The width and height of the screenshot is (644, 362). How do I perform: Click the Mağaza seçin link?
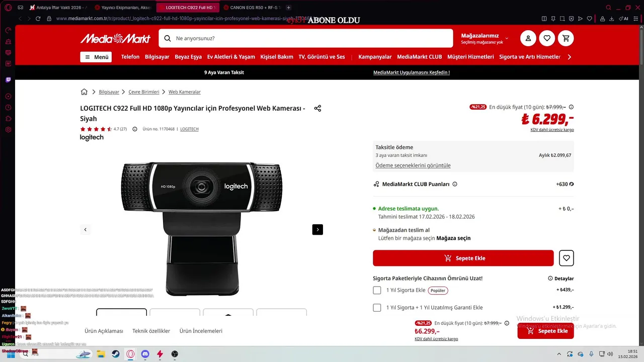click(x=453, y=238)
